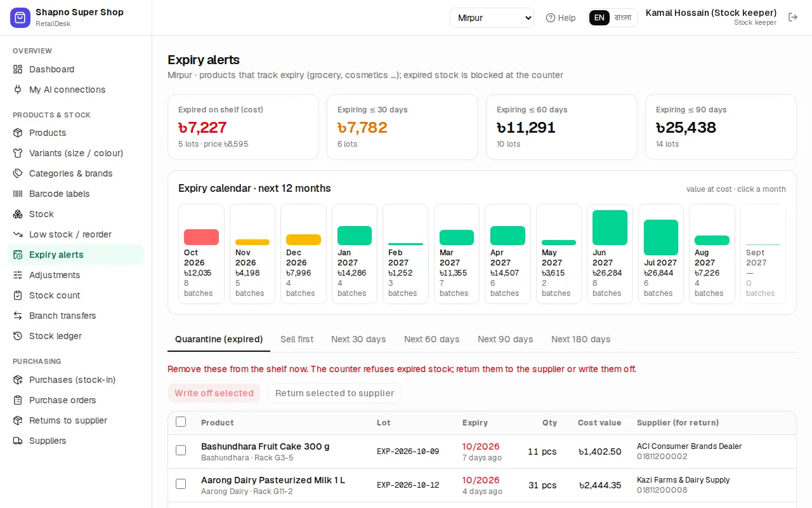Viewport: 812px width, 508px height.
Task: Select Dec 2026 month in the expiry calendar
Action: 303,254
